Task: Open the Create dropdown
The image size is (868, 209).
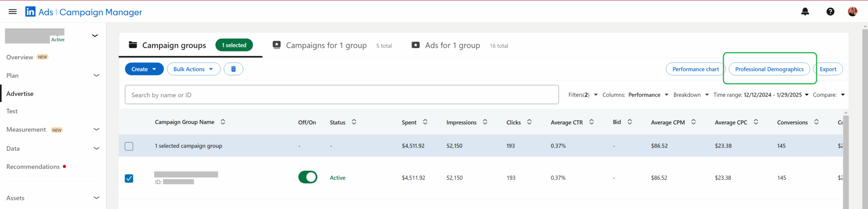Action: coord(144,69)
